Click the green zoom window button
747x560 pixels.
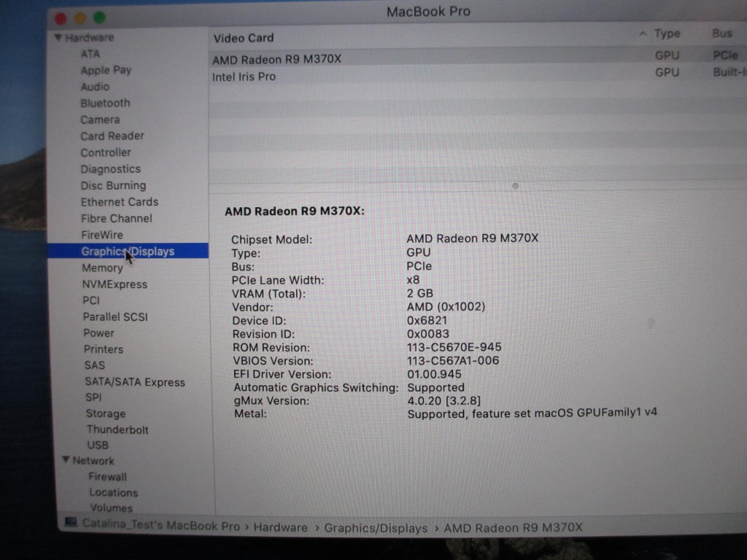tap(99, 17)
